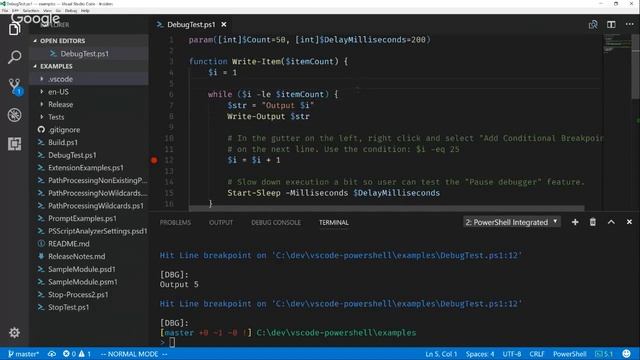
Task: Click the open changes icon in editor toolbar
Action: tap(593, 24)
